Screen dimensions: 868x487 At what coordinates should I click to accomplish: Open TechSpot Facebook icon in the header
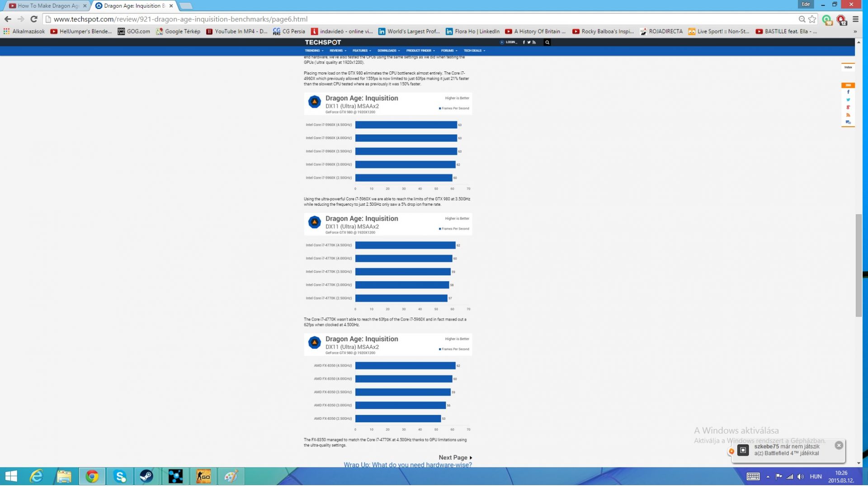[524, 43]
